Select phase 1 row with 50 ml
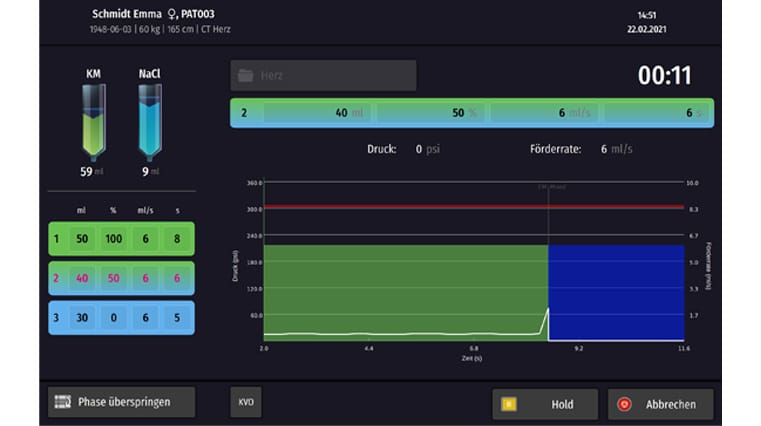This screenshot has width=761, height=426. [x=121, y=239]
